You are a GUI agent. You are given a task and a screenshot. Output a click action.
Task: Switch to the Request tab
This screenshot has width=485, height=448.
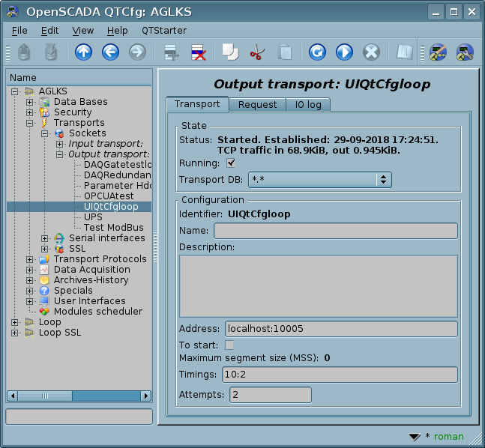click(257, 104)
